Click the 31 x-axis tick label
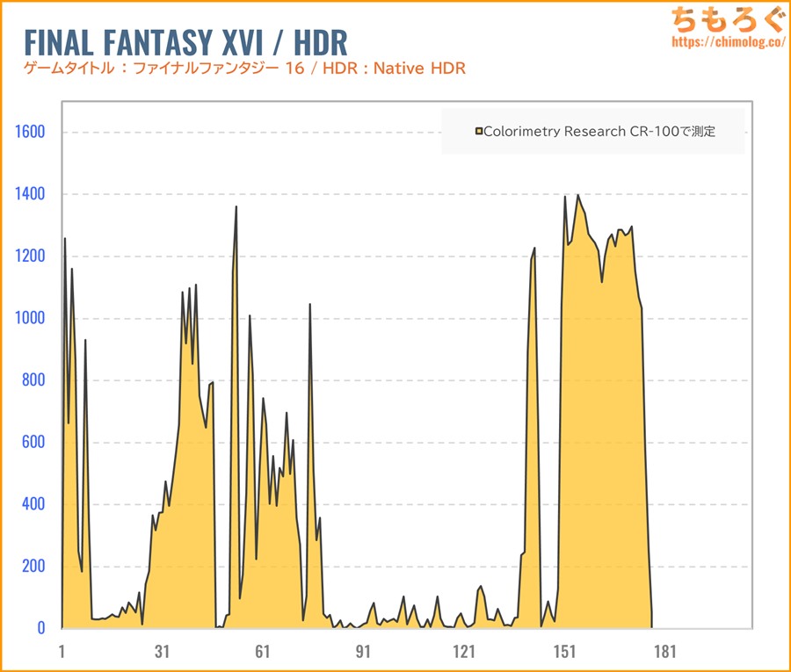This screenshot has width=791, height=672. tap(162, 652)
